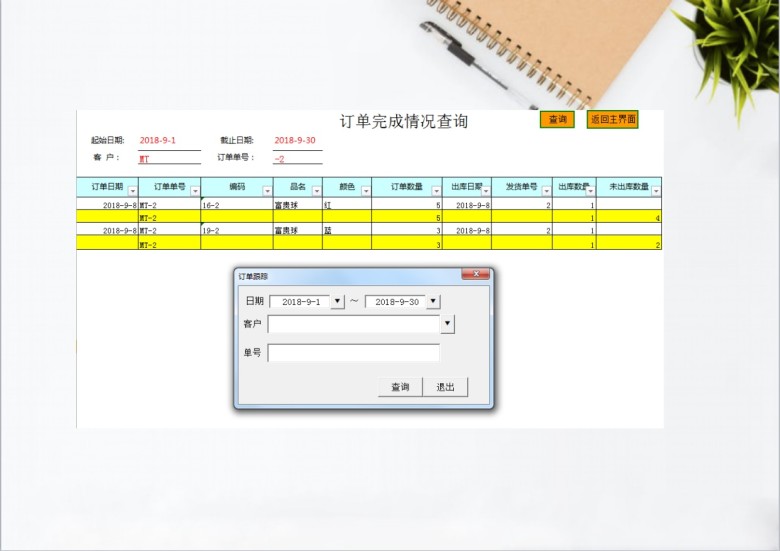Open the 颜色 column filter
This screenshot has height=551, width=780.
tap(366, 191)
